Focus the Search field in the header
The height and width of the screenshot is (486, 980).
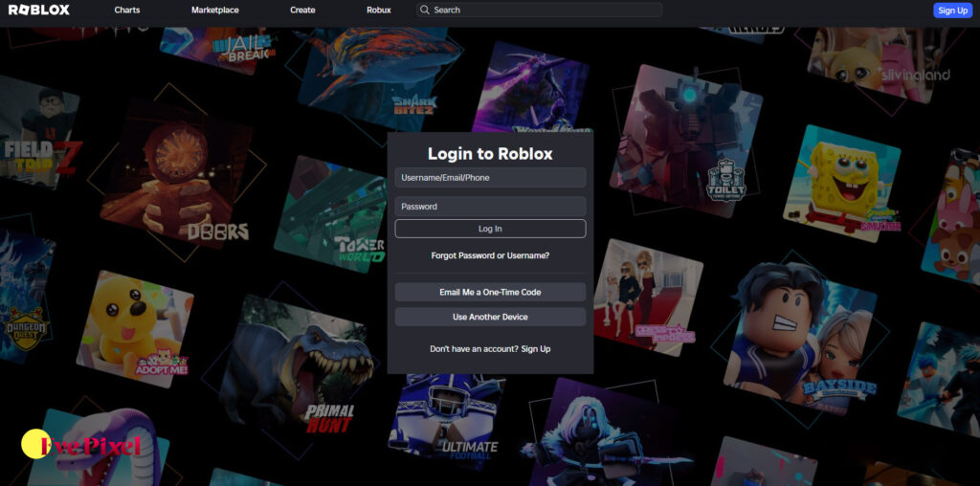click(x=540, y=10)
